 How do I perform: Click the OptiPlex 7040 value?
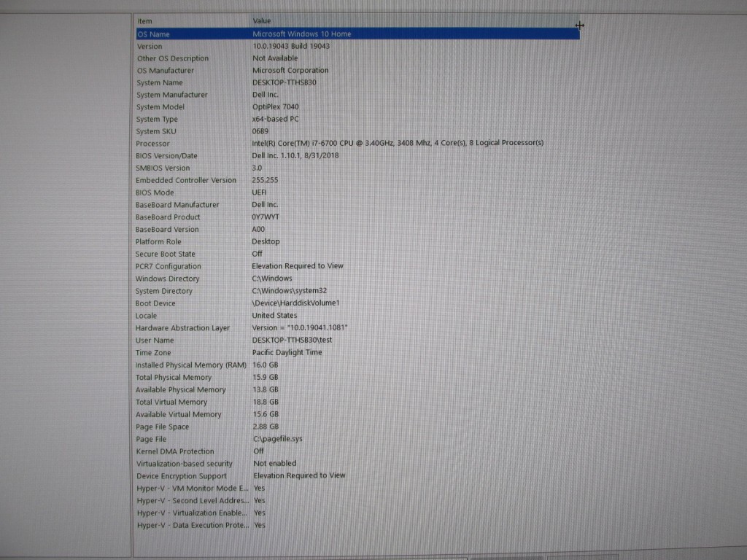[x=275, y=106]
